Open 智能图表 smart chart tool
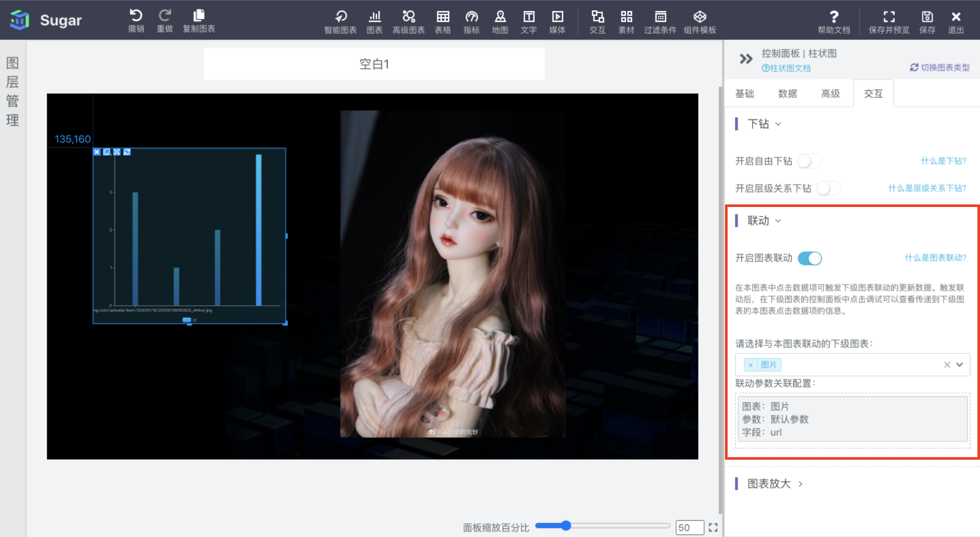Viewport: 980px width, 537px height. coord(340,22)
